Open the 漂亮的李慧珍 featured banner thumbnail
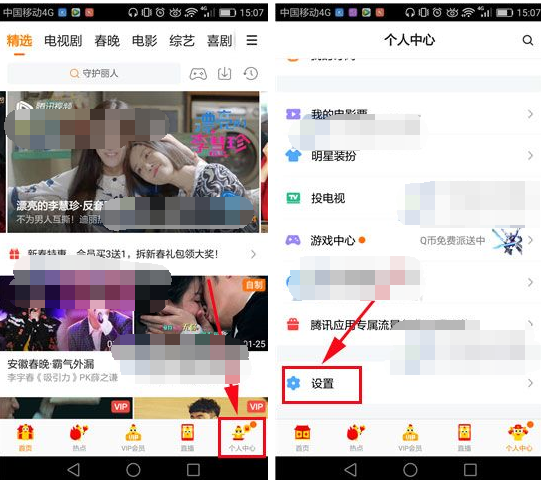Screen dimensions: 541x480 click(x=133, y=161)
